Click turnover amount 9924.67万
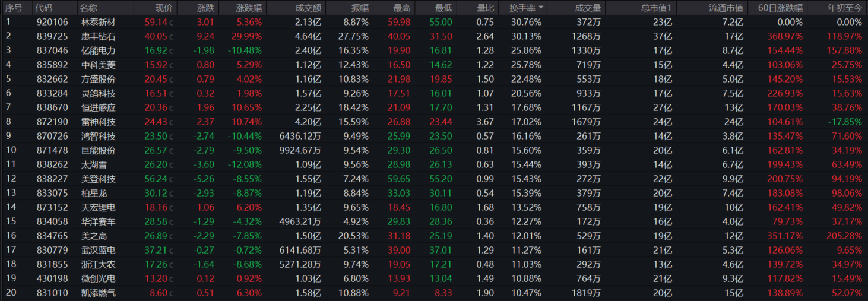The width and height of the screenshot is (868, 301). 300,150
